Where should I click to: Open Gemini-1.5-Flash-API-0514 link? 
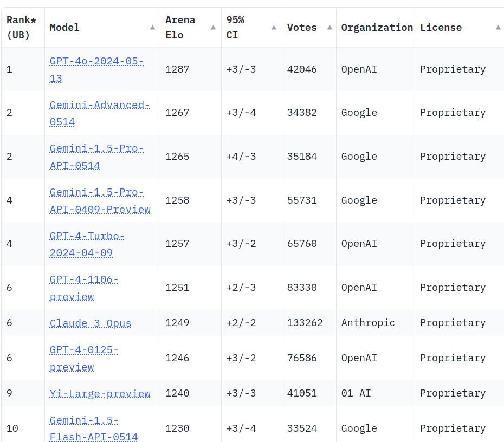pos(94,428)
